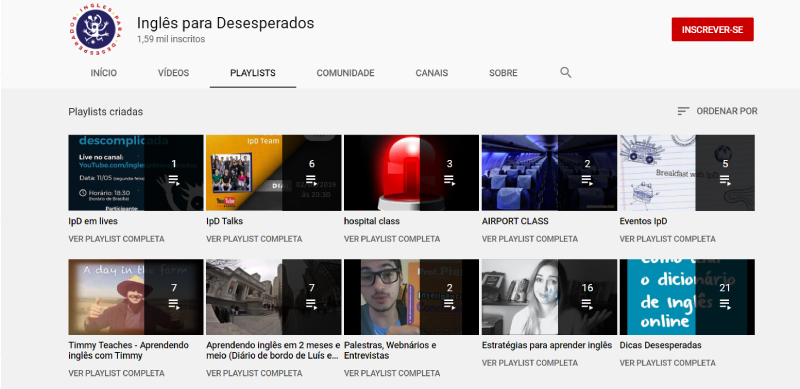Click playlist queue icon on Palestras, Webnários thumbnail
Image resolution: width=800 pixels, height=389 pixels.
[x=449, y=304]
